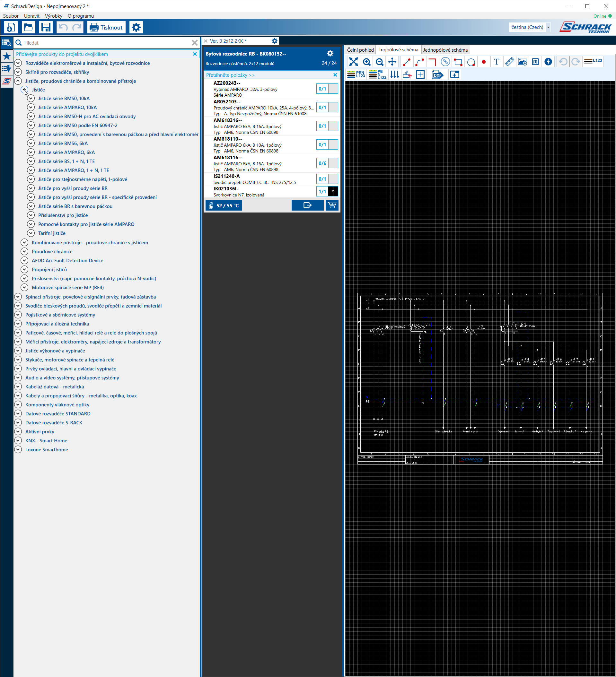Expand 'Jističe série BMS0, 10kA'
Image resolution: width=616 pixels, height=677 pixels.
pyautogui.click(x=31, y=99)
